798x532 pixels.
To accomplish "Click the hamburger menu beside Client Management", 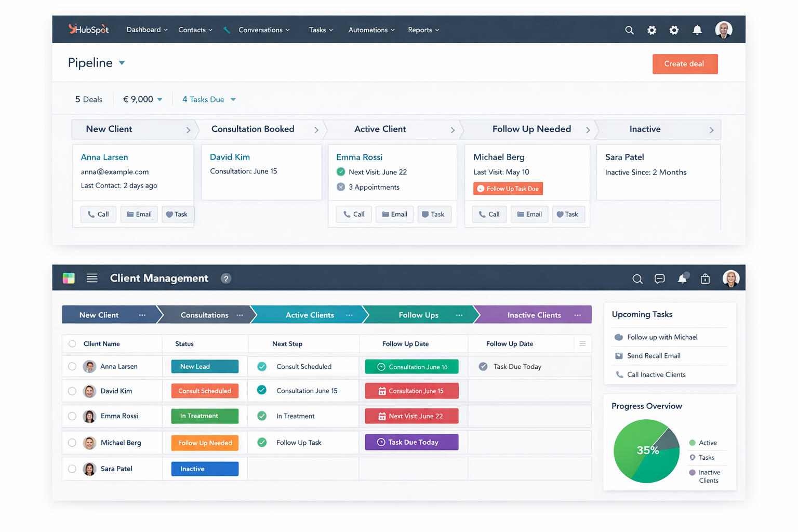I will click(92, 278).
